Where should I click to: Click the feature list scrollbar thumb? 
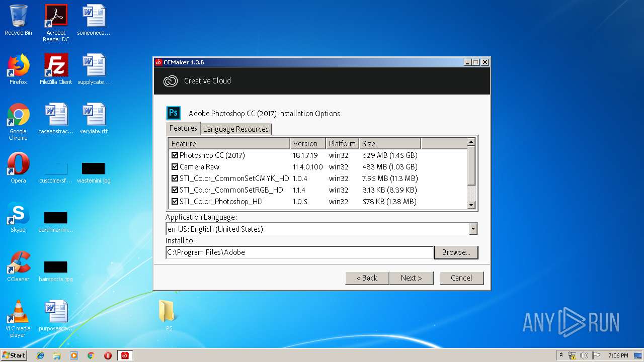pyautogui.click(x=471, y=165)
